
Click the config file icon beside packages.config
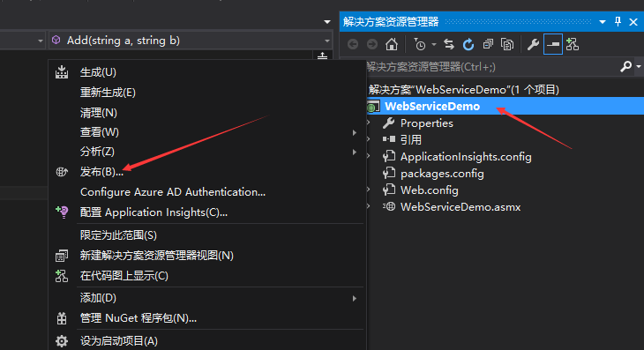point(388,173)
